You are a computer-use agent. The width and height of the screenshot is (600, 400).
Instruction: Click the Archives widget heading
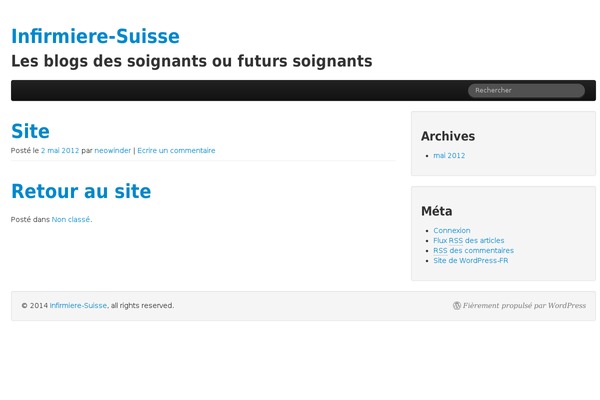point(448,136)
